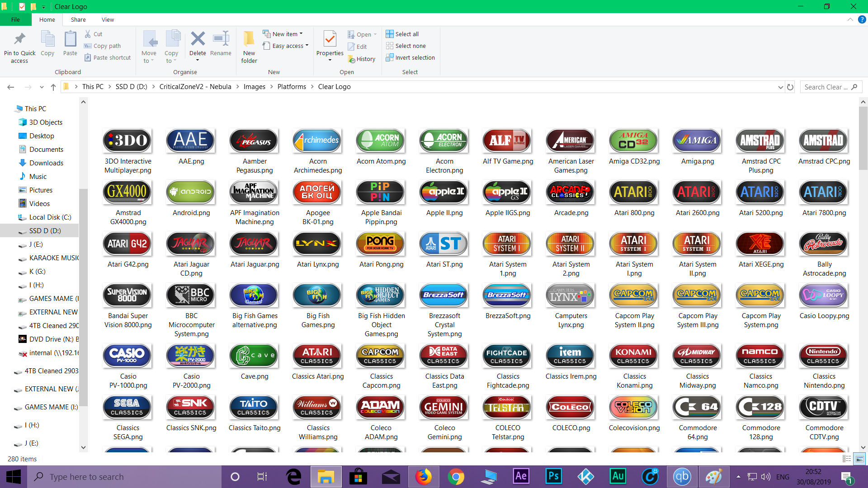Open the Help question mark icon
Screen dimensions: 868x488
tap(862, 19)
